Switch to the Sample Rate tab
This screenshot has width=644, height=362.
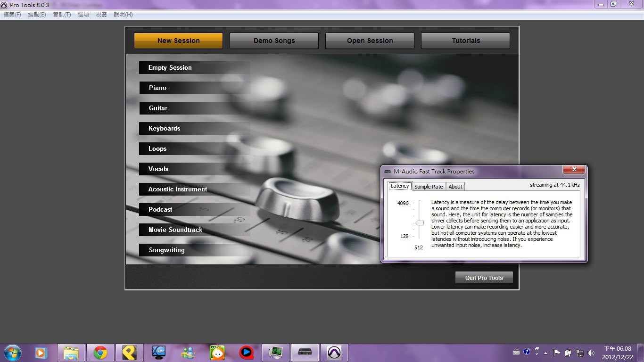click(429, 187)
